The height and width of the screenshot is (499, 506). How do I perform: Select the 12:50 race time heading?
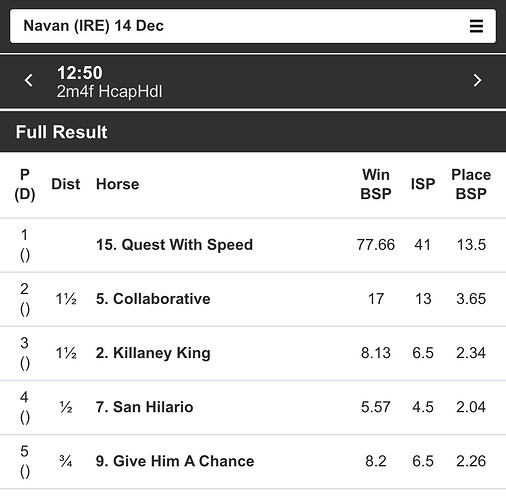pyautogui.click(x=80, y=73)
